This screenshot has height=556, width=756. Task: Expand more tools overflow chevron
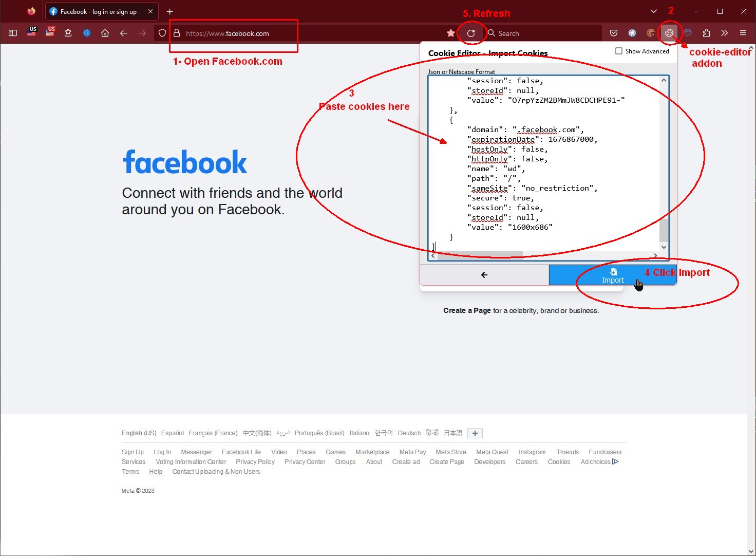pos(724,33)
